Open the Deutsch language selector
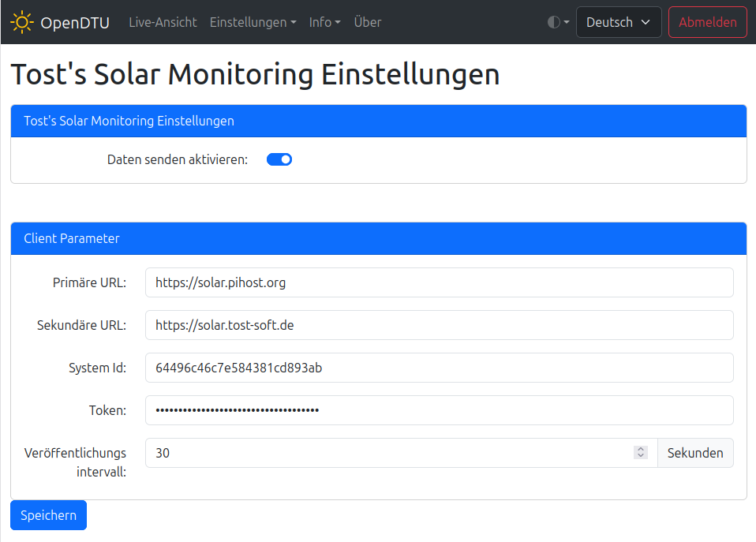Image resolution: width=756 pixels, height=542 pixels. pos(618,22)
